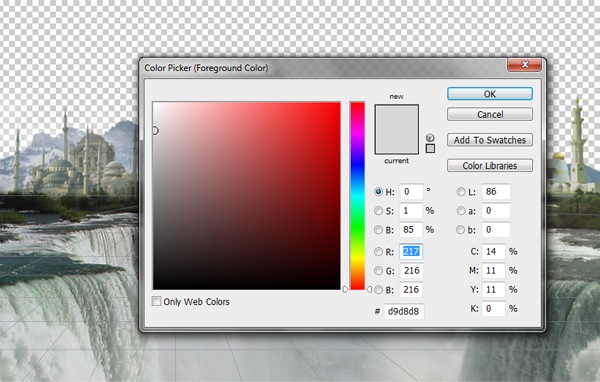Click the S percent input field

point(411,211)
